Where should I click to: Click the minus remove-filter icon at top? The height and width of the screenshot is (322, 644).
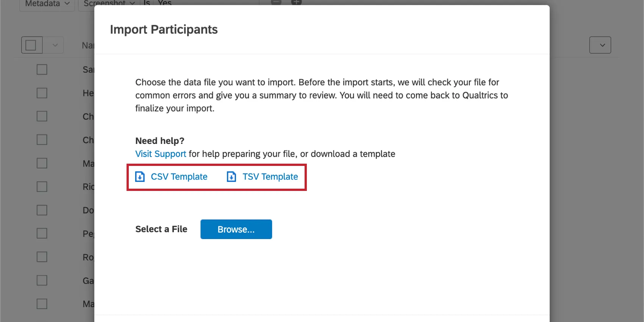(x=277, y=2)
